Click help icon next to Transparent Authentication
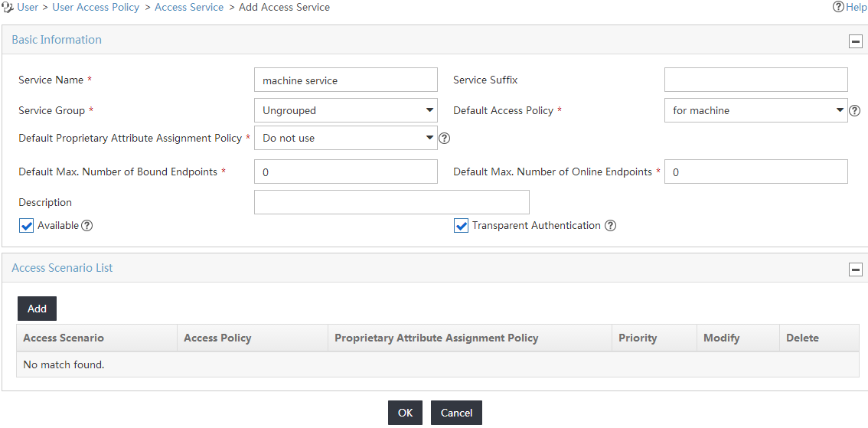The image size is (868, 428). pos(610,226)
